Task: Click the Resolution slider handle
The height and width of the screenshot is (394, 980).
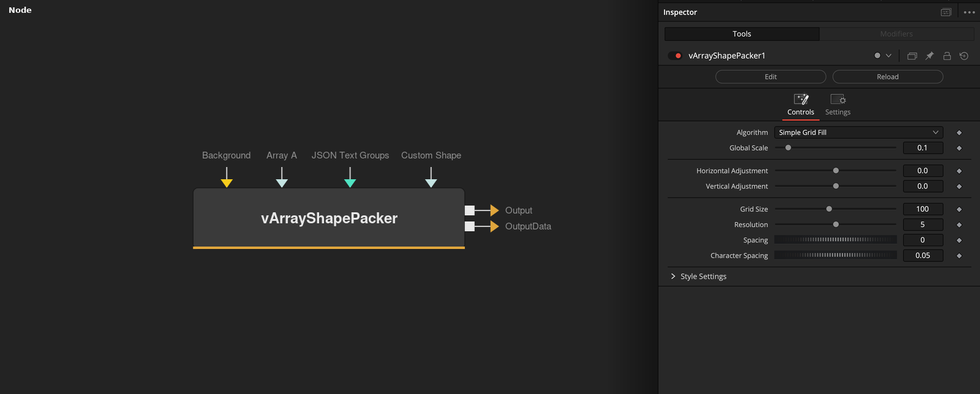Action: (x=836, y=225)
